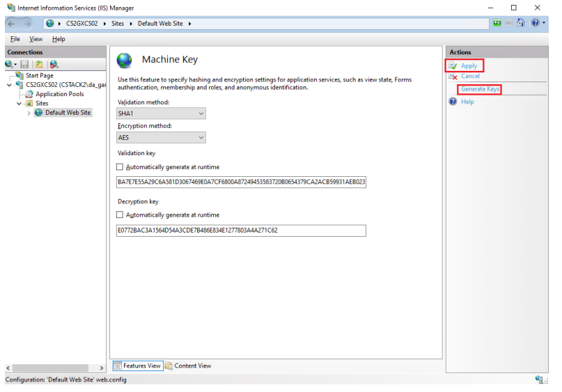Click the Forward navigation arrow
Viewport: 562px width, 392px height.
[27, 24]
